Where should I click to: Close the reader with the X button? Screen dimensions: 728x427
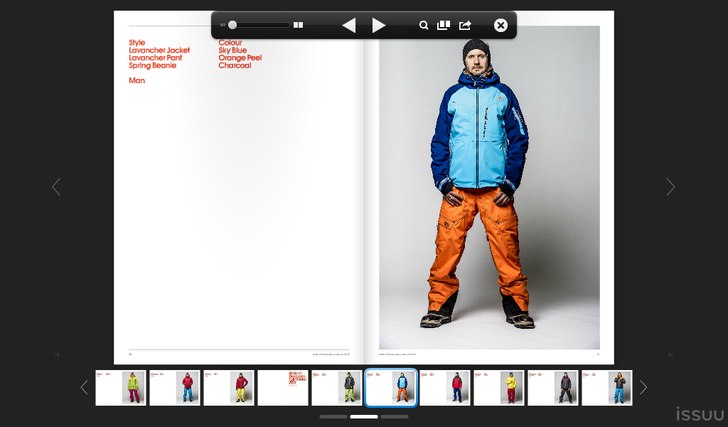click(x=501, y=25)
